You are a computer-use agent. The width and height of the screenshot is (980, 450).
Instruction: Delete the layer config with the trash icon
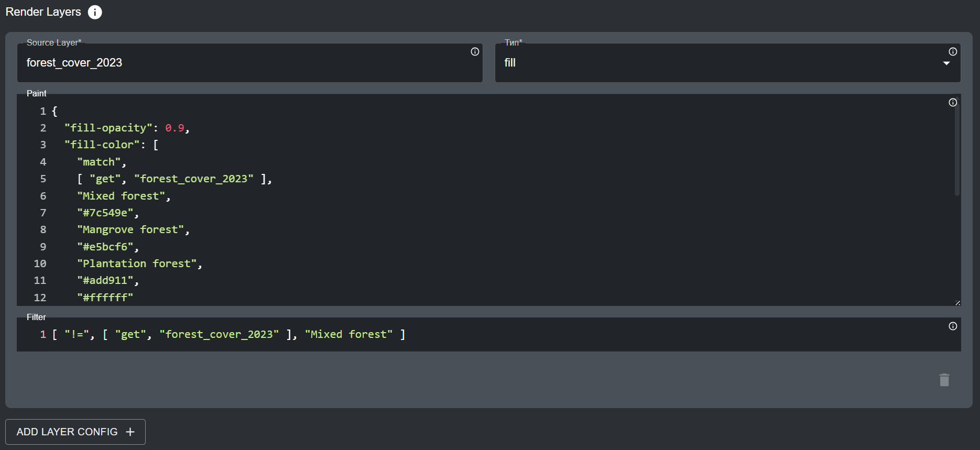pyautogui.click(x=944, y=380)
